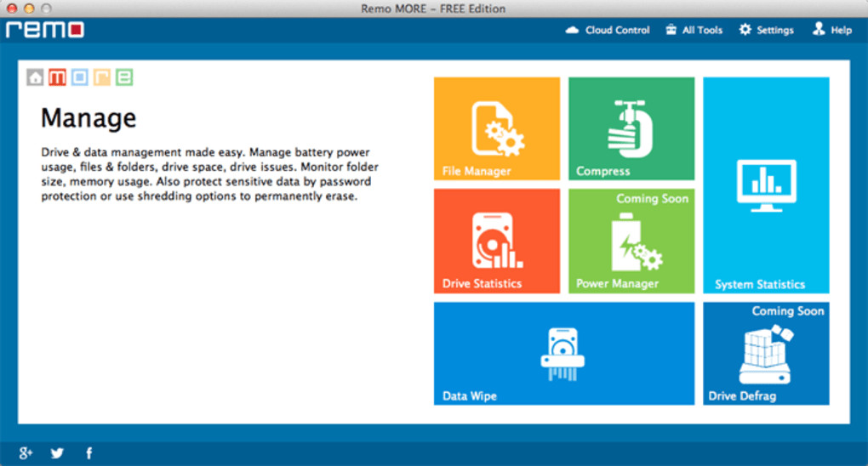868x466 pixels.
Task: Click the Coming Soon label on Power Manager
Action: tap(652, 199)
